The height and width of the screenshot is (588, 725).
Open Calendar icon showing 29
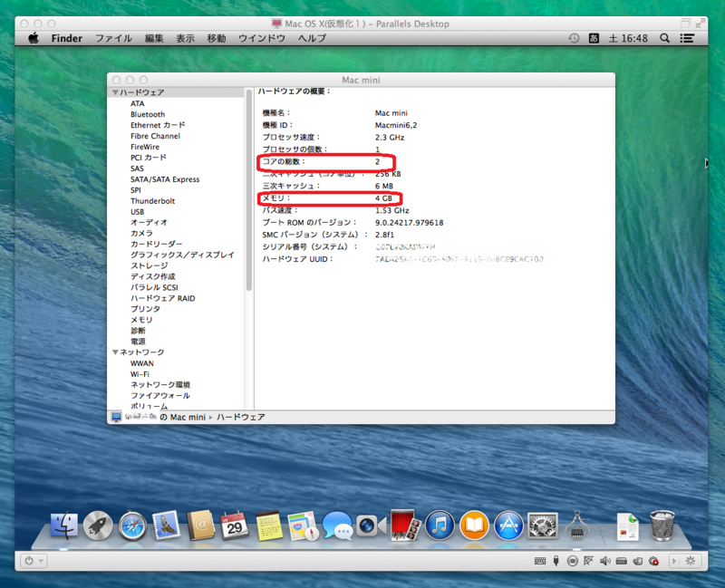click(235, 525)
